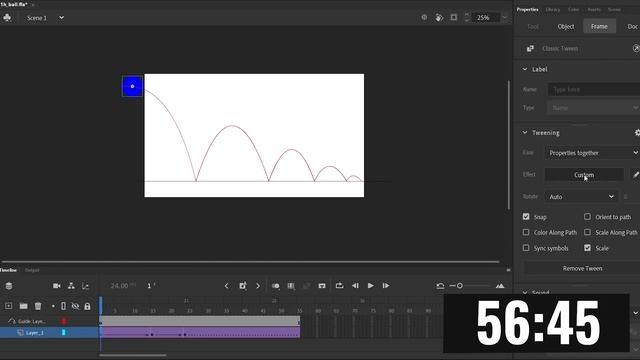
Task: Insert a keyframe with the keyframe button
Action: pyautogui.click(x=243, y=286)
